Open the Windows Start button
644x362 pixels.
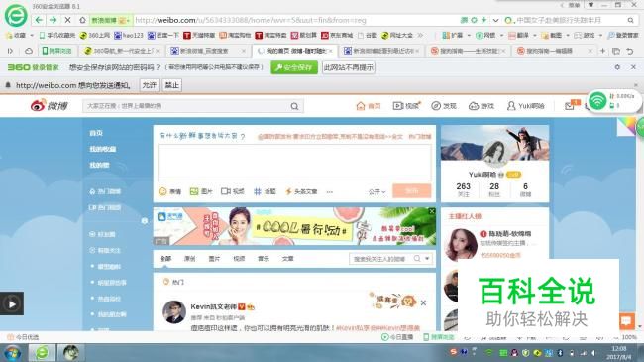coord(12,353)
